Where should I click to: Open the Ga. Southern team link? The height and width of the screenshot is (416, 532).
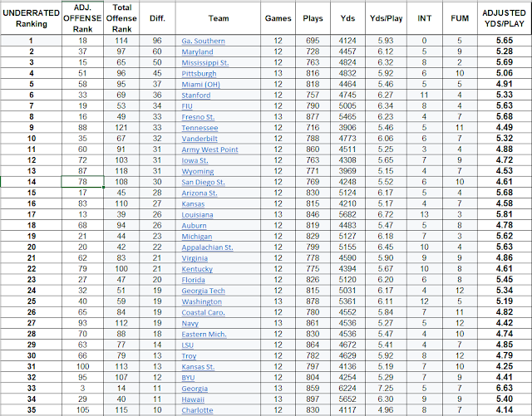coord(203,41)
